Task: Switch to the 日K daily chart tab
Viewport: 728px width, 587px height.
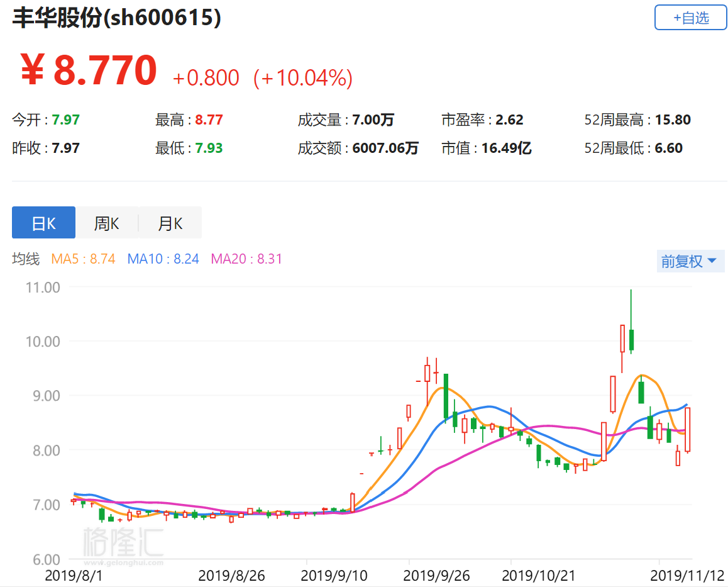Action: (43, 223)
